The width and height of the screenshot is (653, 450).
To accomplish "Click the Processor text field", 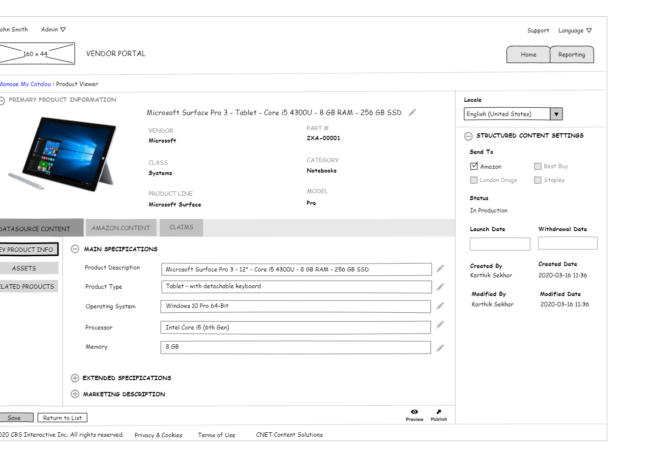I will (x=295, y=327).
